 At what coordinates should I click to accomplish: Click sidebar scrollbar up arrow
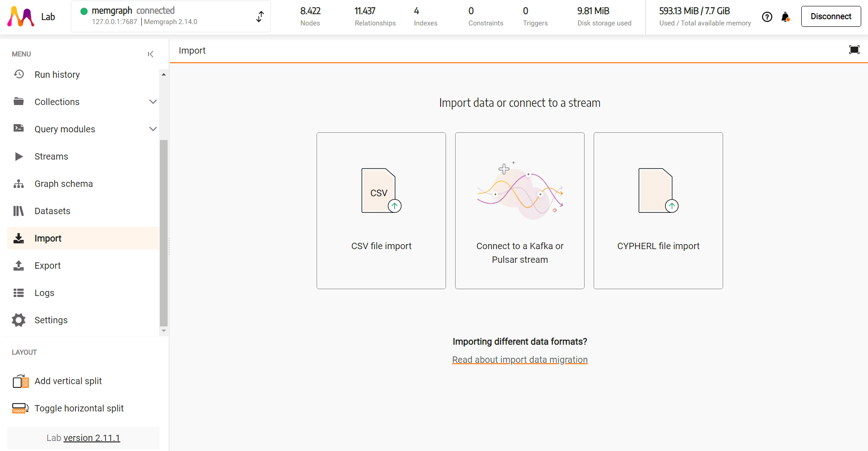(164, 74)
